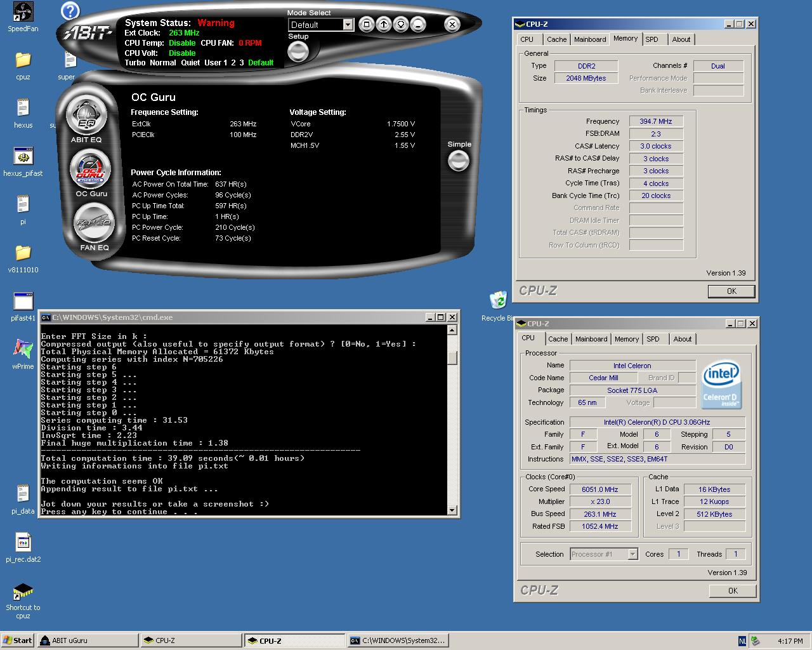Click the Intel Celeron D logo in CPU-Z
812x650 pixels.
pos(721,385)
